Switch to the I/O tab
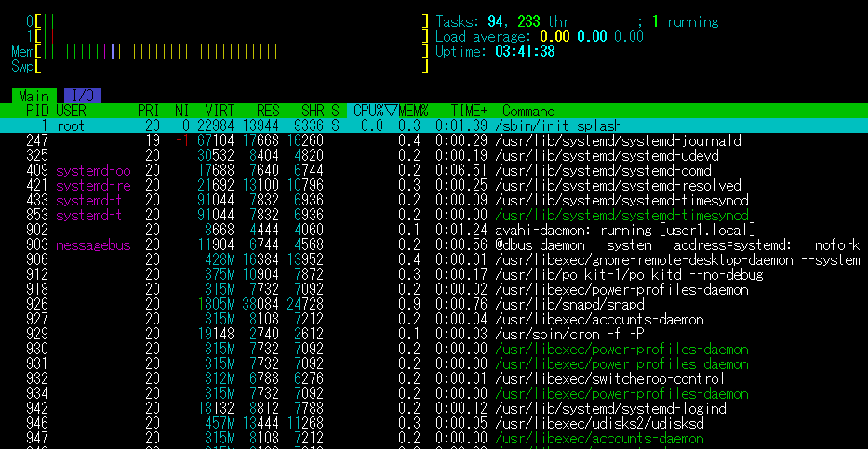 (x=82, y=96)
